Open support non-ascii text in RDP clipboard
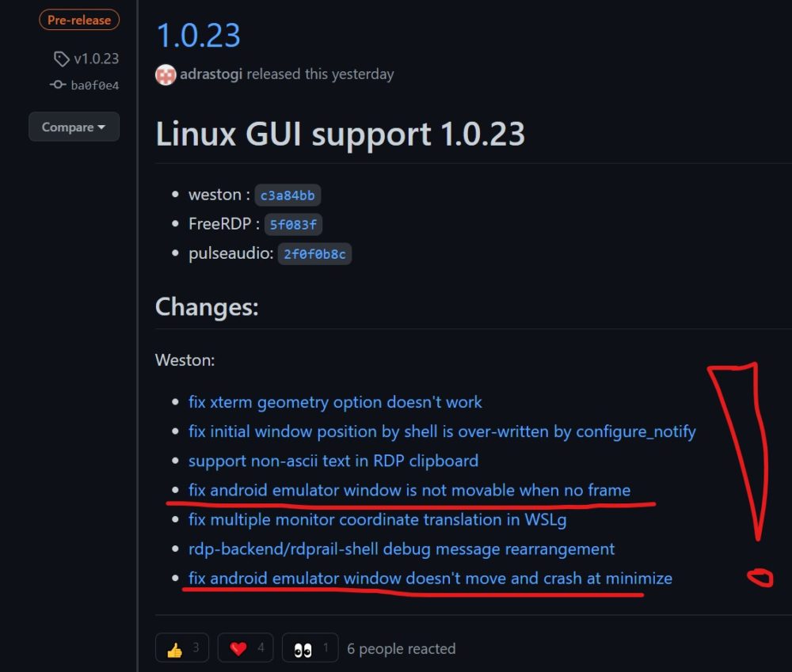 point(333,461)
